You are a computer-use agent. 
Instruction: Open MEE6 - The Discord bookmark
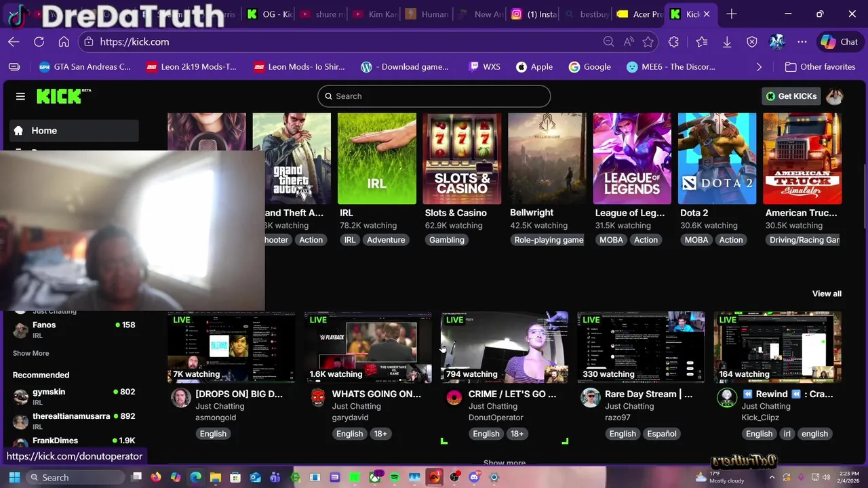[671, 67]
